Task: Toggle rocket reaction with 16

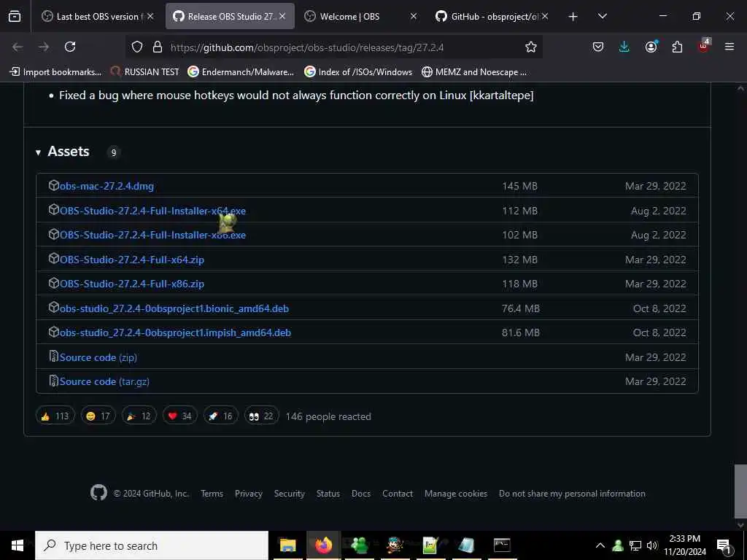Action: pos(221,416)
